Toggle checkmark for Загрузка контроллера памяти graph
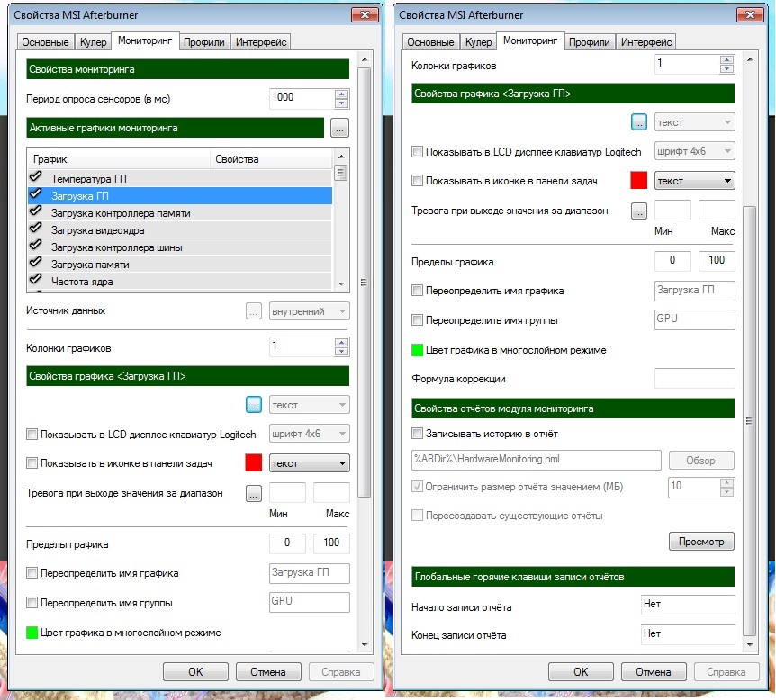776x700 pixels. pyautogui.click(x=36, y=211)
